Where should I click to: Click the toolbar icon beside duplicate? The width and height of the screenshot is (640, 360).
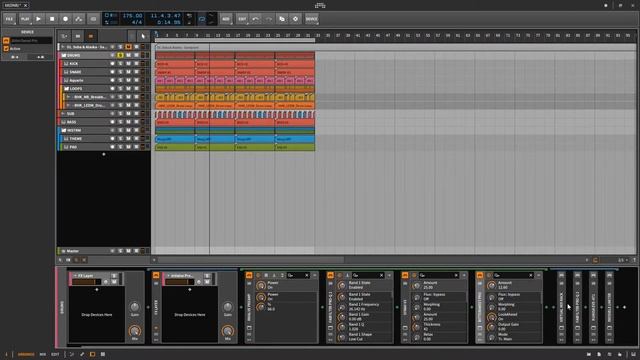tap(296, 19)
